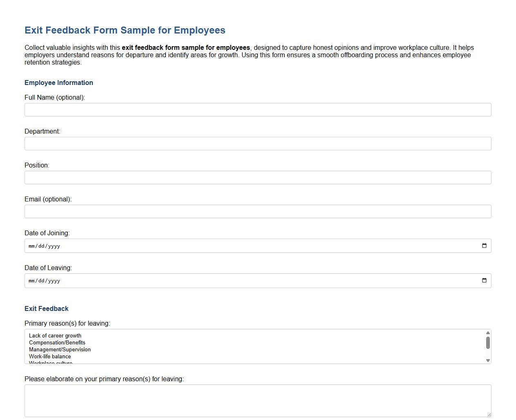The width and height of the screenshot is (516, 420).
Task: Click the Position input field
Action: (258, 177)
